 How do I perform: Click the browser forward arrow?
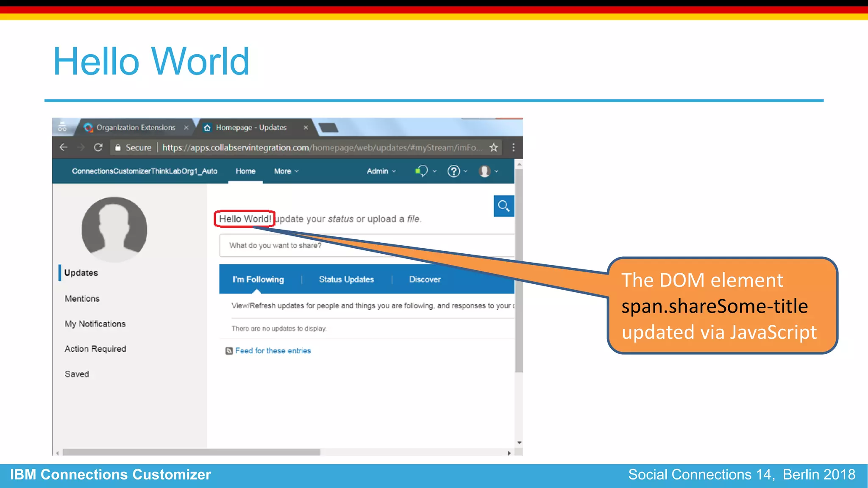pyautogui.click(x=81, y=147)
